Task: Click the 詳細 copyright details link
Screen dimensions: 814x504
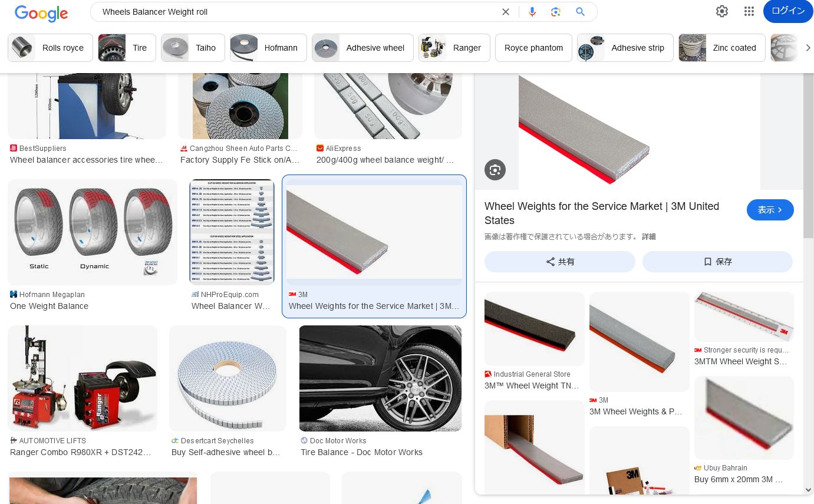Action: tap(648, 236)
